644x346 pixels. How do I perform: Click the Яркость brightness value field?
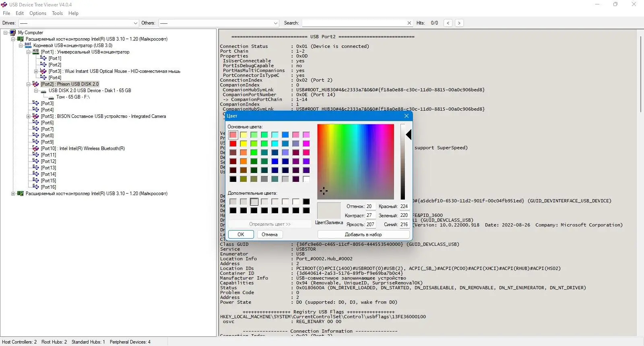(x=370, y=224)
